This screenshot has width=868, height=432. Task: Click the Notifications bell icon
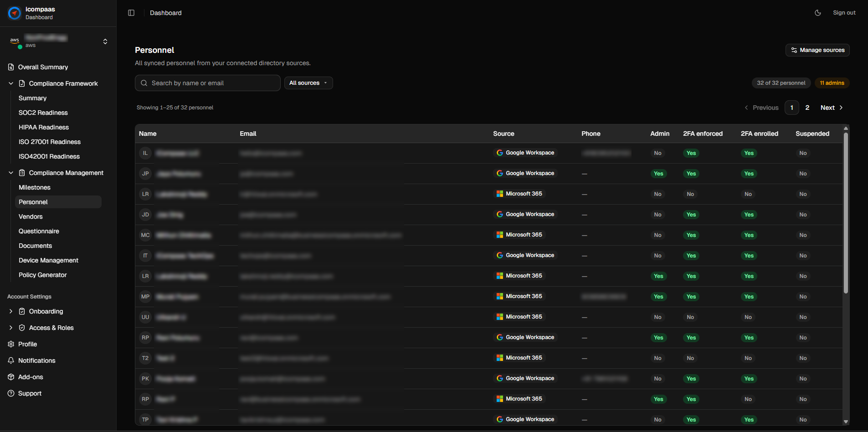pyautogui.click(x=11, y=360)
